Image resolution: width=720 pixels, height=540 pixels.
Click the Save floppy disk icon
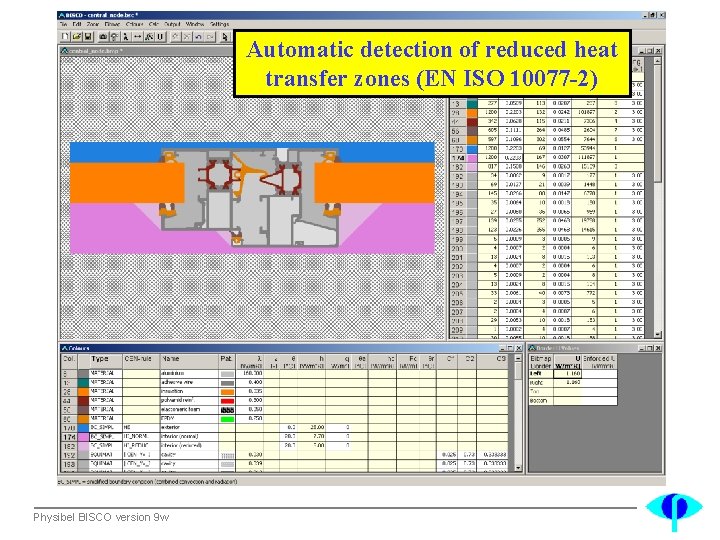pos(88,36)
